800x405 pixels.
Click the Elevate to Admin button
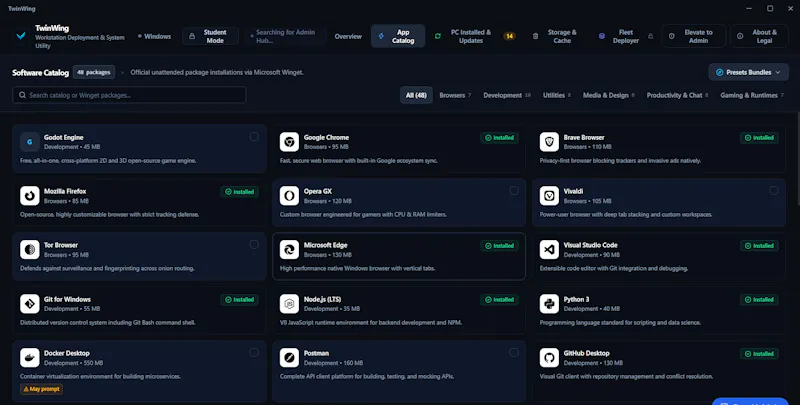(x=694, y=36)
